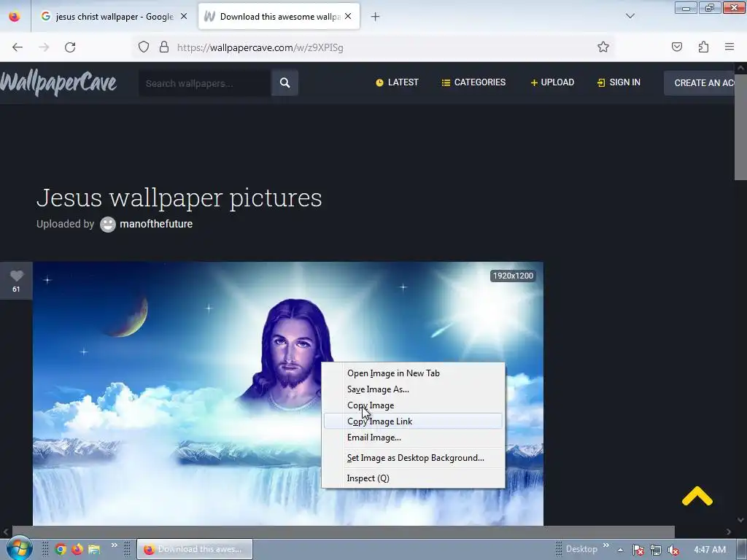Close the Download this awesome wallpaper tab
This screenshot has height=560, width=747.
[x=348, y=16]
